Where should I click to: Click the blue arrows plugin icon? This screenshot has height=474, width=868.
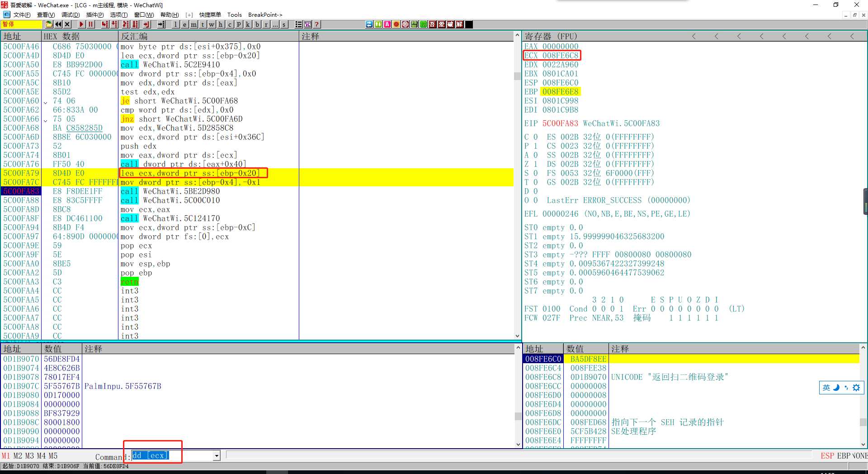tap(369, 24)
